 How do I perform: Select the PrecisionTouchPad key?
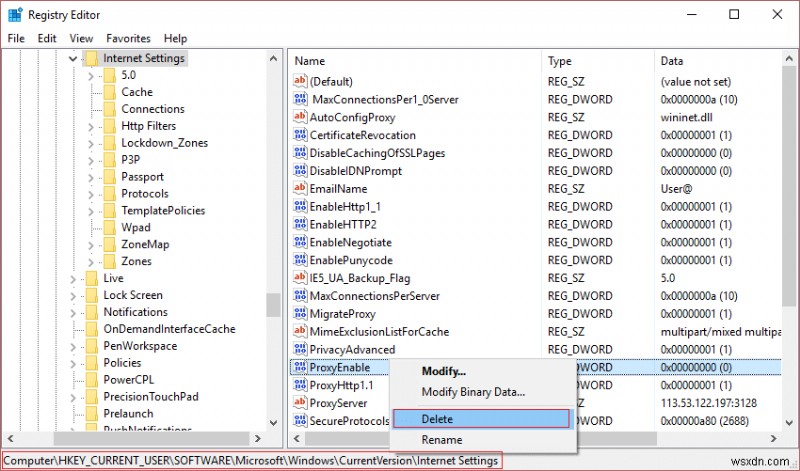point(151,396)
